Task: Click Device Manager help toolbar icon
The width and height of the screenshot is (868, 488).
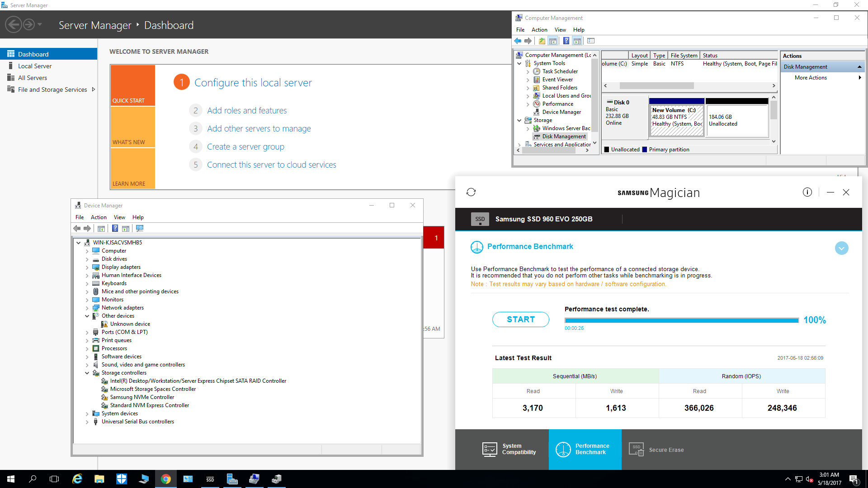Action: click(115, 229)
